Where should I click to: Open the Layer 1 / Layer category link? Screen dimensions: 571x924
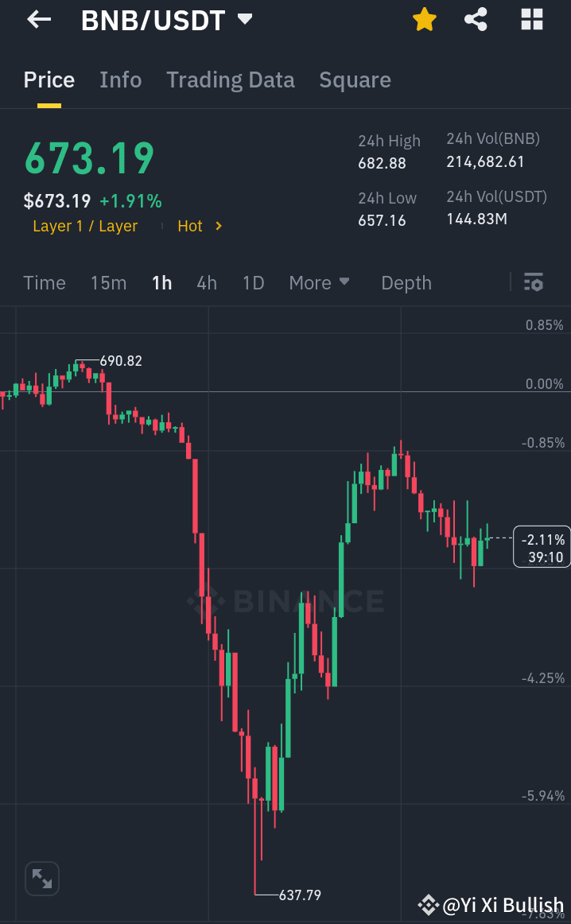85,226
